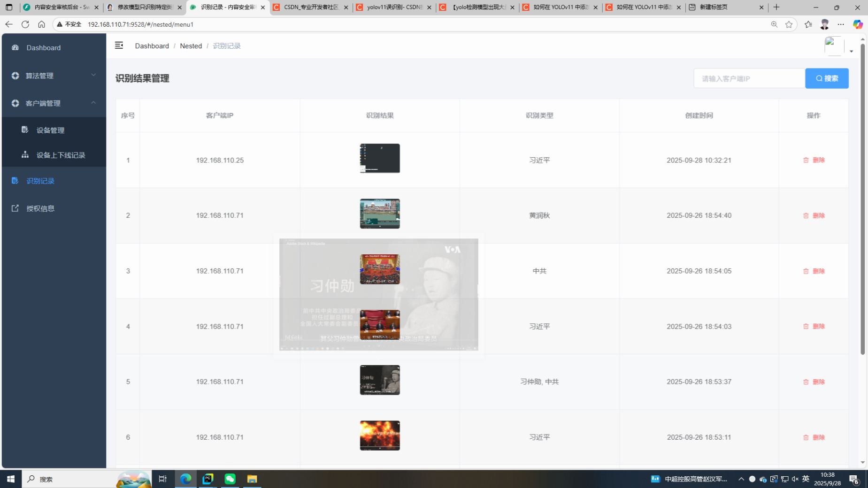Open 设备管理 menu item
This screenshot has height=488, width=868.
[50, 130]
